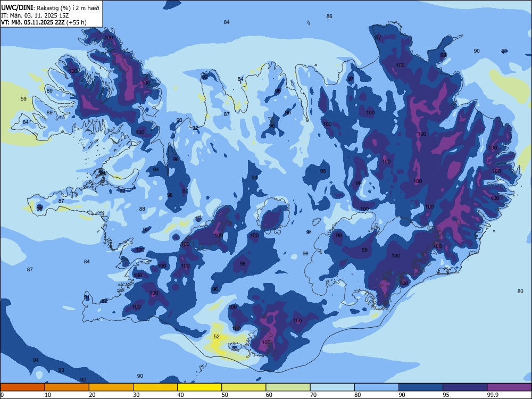Click the medium blue 80–90 legend swatch
The height and width of the screenshot is (399, 532).
pyautogui.click(x=377, y=387)
